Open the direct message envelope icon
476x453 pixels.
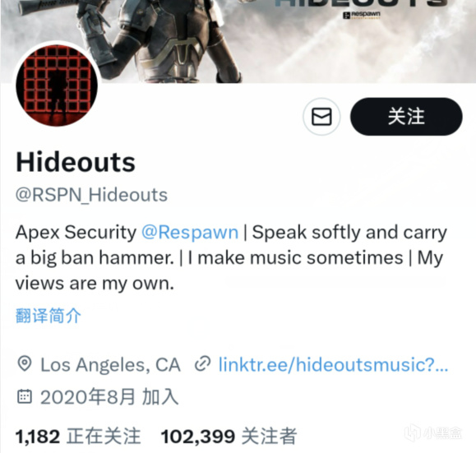pyautogui.click(x=321, y=117)
